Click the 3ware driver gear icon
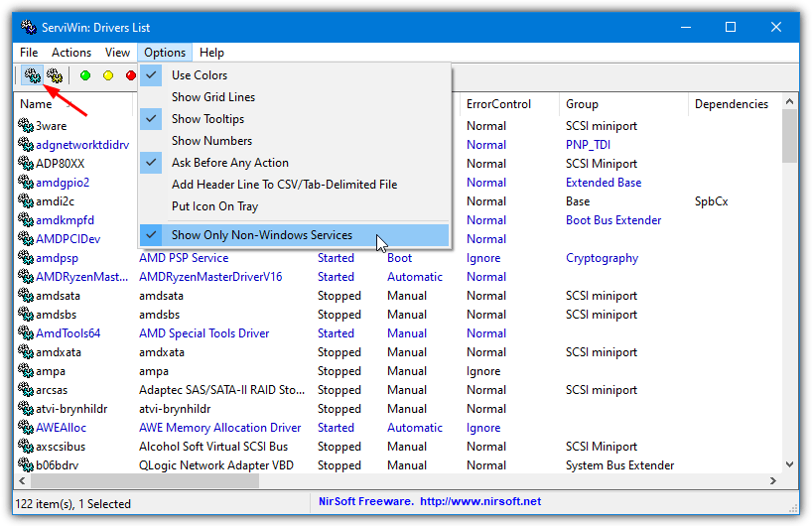Viewport: 812px width, 526px height. point(26,125)
